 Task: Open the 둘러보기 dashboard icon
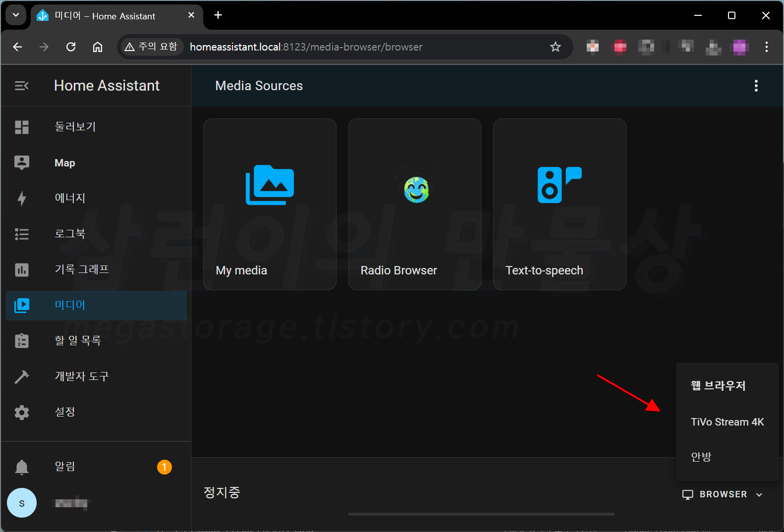tap(22, 127)
